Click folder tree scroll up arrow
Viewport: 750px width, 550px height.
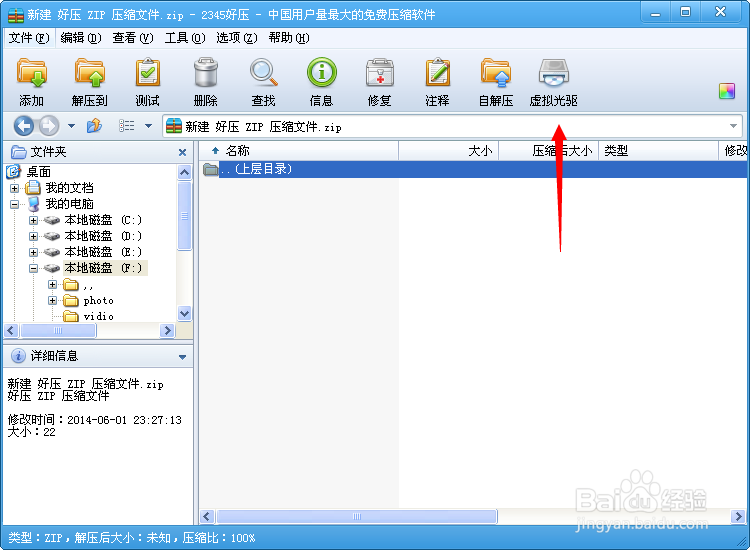coord(184,172)
